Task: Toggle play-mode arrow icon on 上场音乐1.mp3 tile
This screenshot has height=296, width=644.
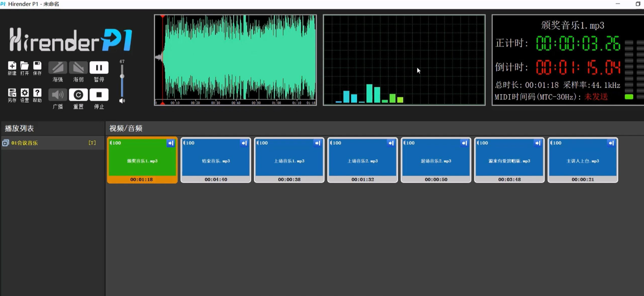Action: [317, 143]
